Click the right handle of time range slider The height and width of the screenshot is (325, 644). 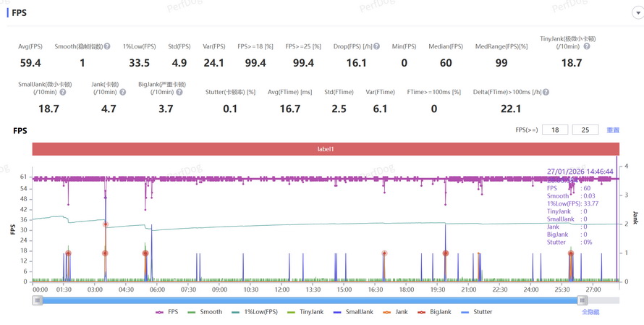click(x=582, y=300)
